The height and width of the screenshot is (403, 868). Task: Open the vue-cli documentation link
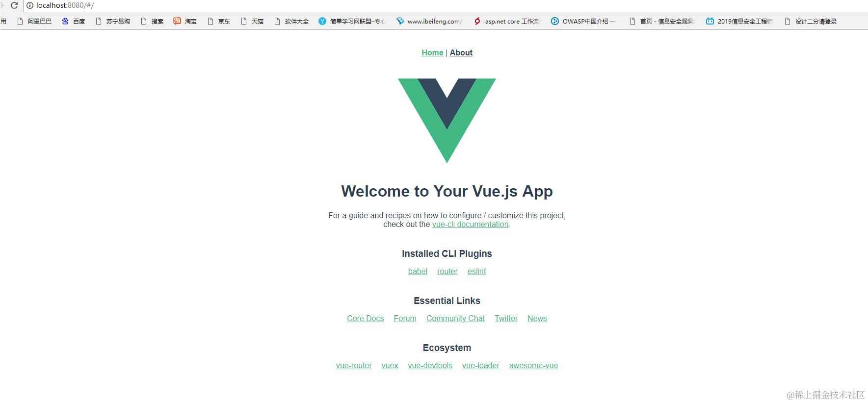(470, 224)
